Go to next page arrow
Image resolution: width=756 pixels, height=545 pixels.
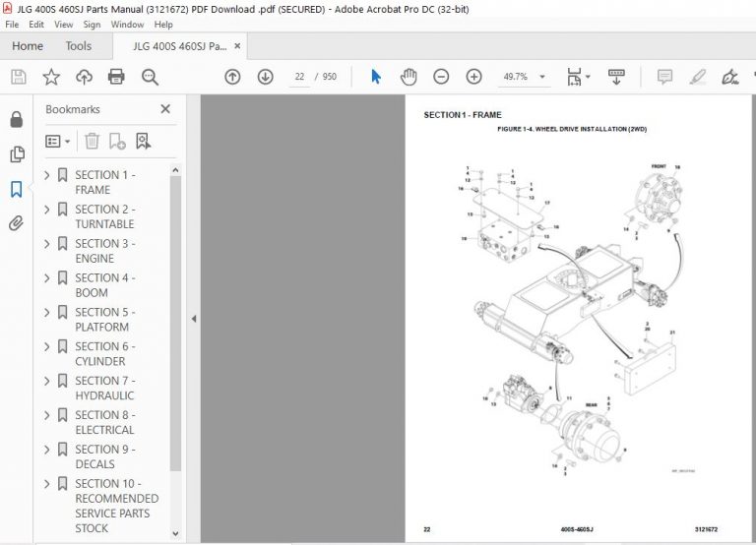click(x=265, y=77)
